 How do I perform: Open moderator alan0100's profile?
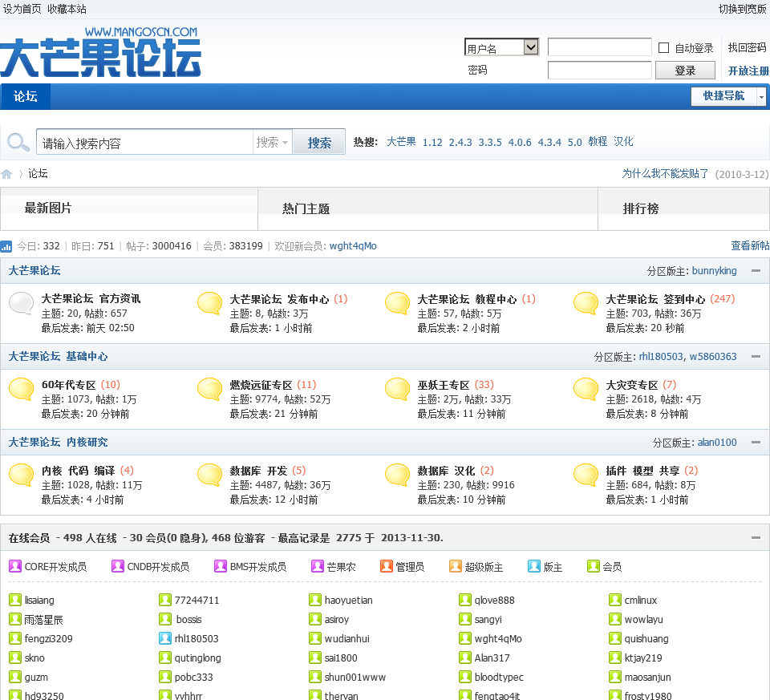coord(717,443)
